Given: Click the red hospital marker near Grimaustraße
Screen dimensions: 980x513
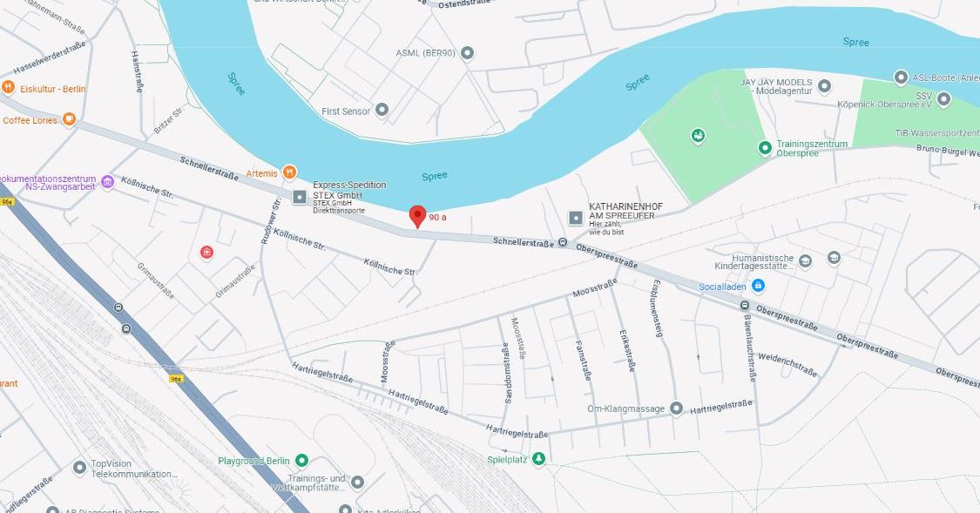Looking at the screenshot, I should 206,253.
